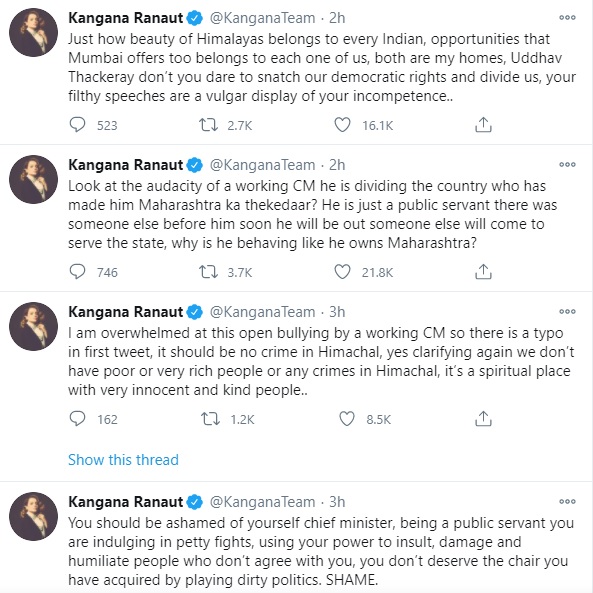The height and width of the screenshot is (593, 593).
Task: Open profile picture of the second tweet
Action: pos(33,179)
